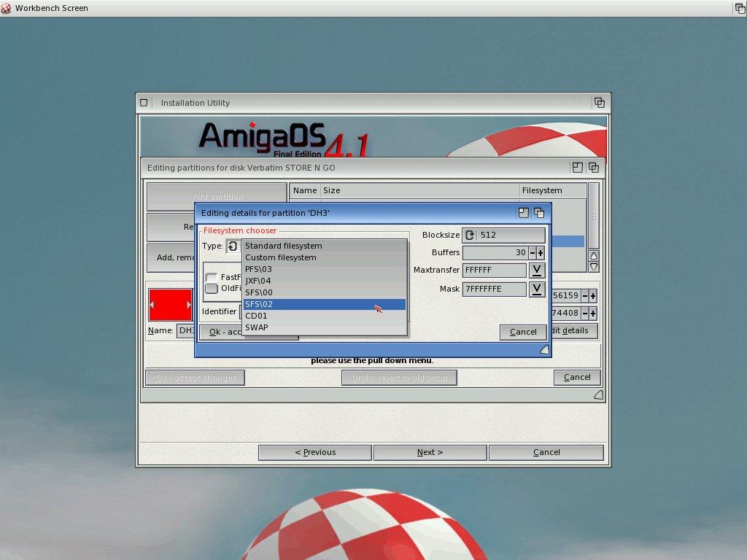
Task: Click greyed Ok - accept changes button
Action: 196,378
